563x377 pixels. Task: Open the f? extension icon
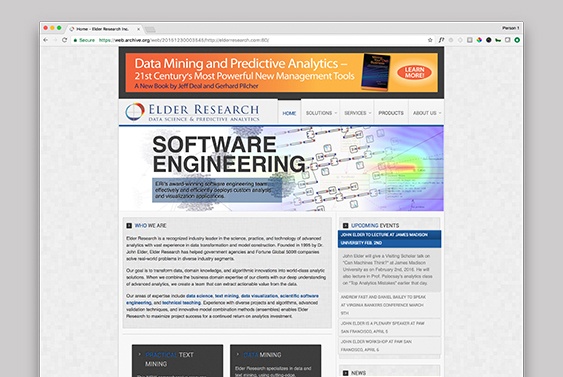441,40
